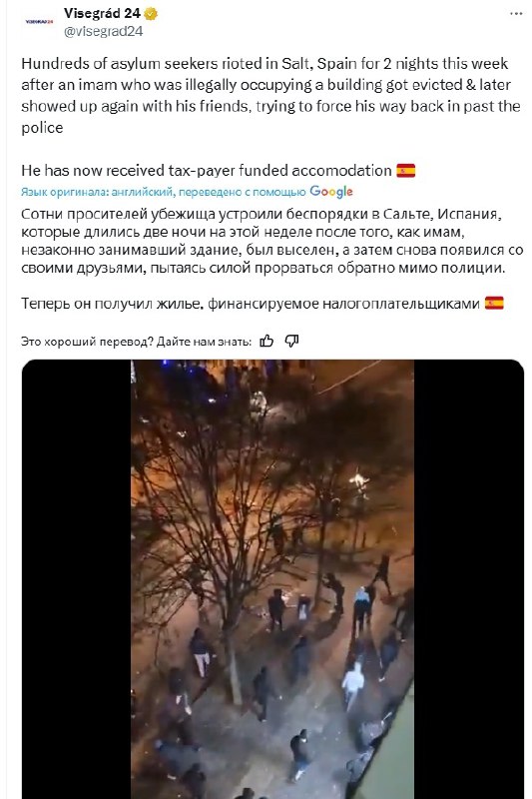Screen dimensions: 532x799
Task: Rate translation with thumbs down icon
Action: [291, 341]
